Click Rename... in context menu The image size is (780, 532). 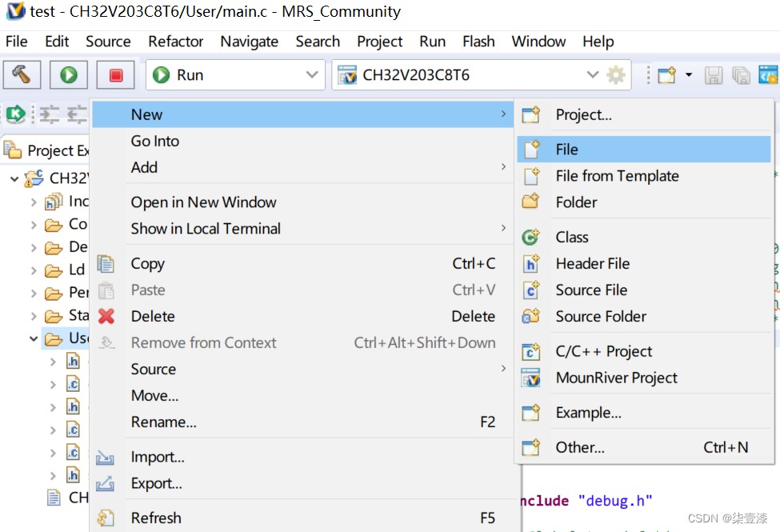(x=163, y=422)
